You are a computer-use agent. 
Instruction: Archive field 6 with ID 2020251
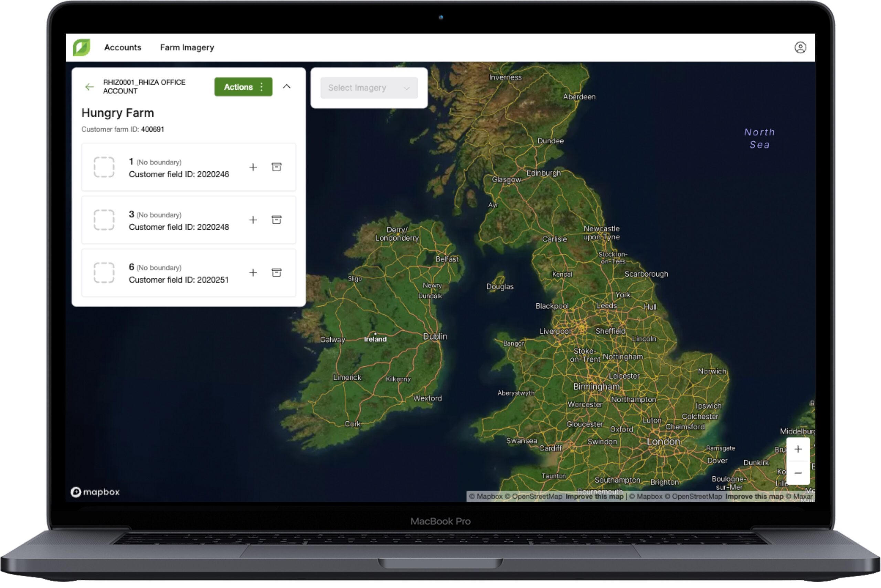[x=277, y=273]
